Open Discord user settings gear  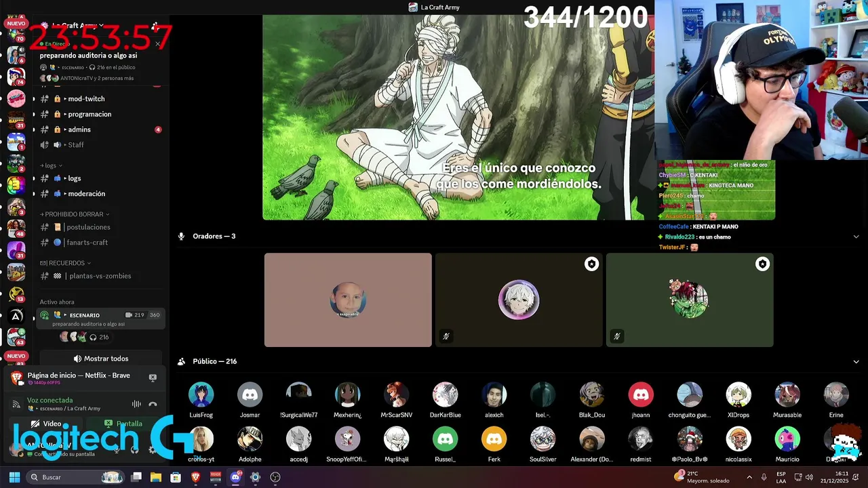click(152, 449)
